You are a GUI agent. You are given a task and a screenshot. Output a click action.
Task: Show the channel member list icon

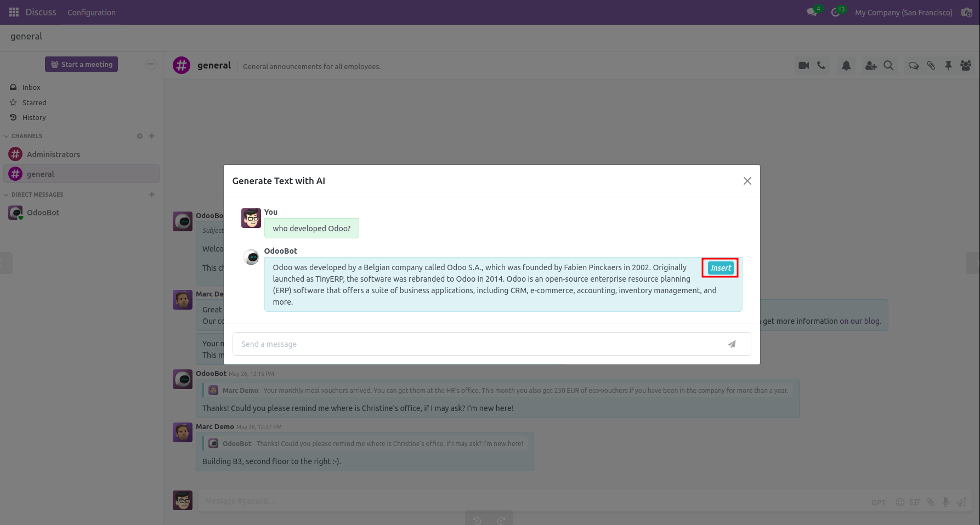click(x=966, y=66)
